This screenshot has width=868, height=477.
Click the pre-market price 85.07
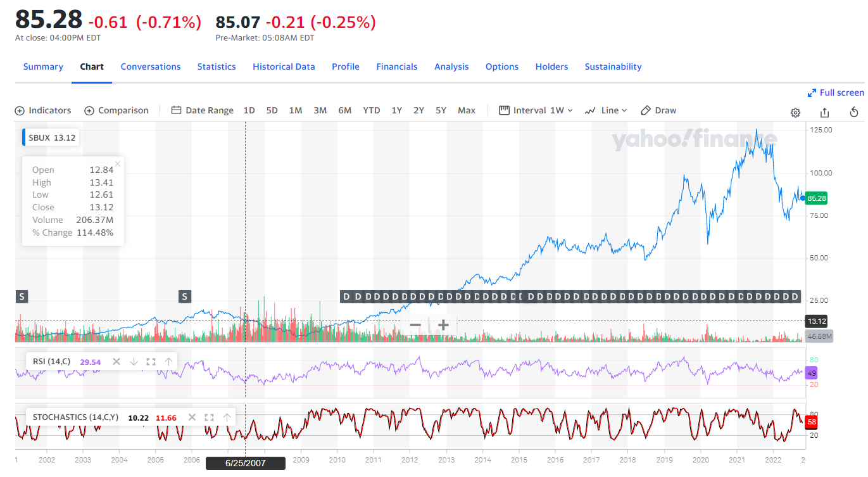[238, 22]
